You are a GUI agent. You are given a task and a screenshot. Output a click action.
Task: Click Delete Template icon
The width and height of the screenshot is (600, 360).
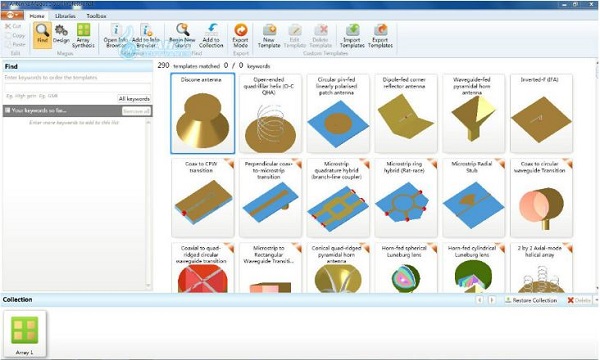point(321,35)
